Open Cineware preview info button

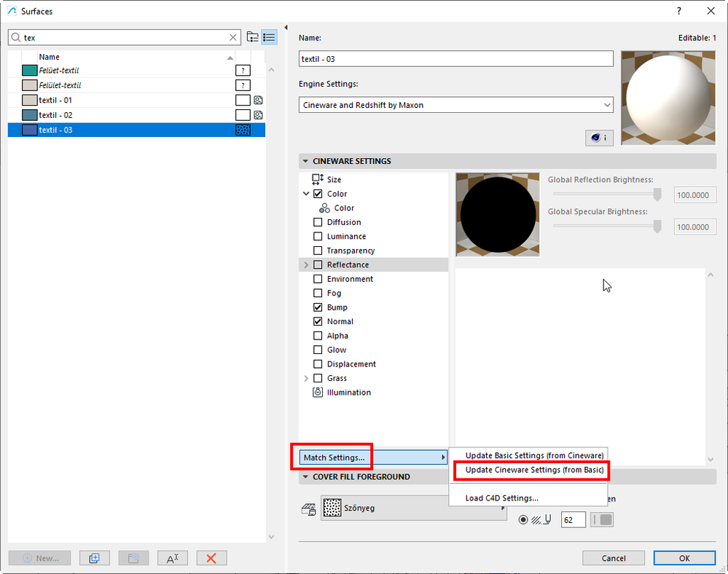[x=600, y=138]
